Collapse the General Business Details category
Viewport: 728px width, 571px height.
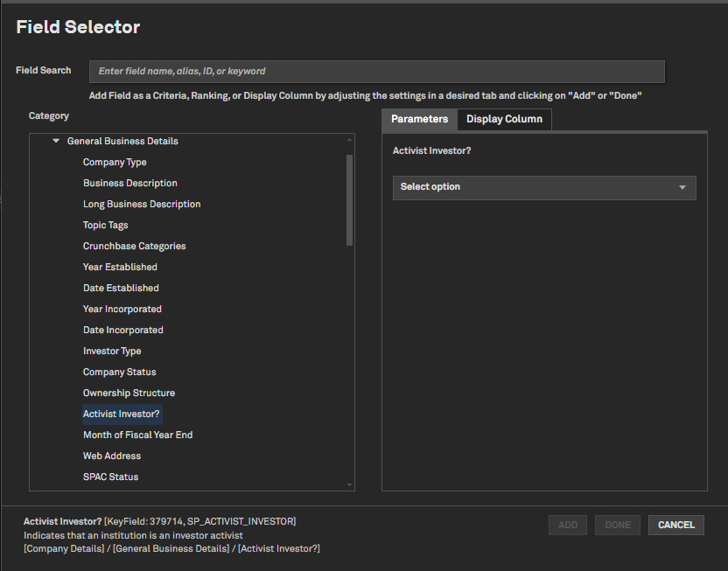(x=56, y=141)
